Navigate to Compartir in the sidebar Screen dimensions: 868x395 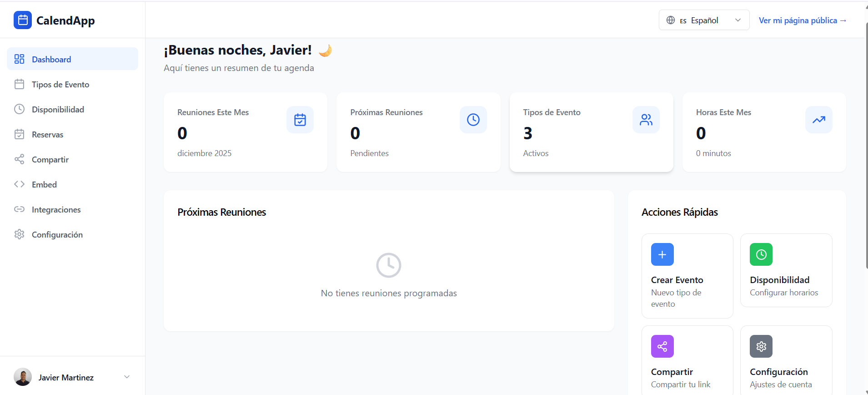pos(72,159)
